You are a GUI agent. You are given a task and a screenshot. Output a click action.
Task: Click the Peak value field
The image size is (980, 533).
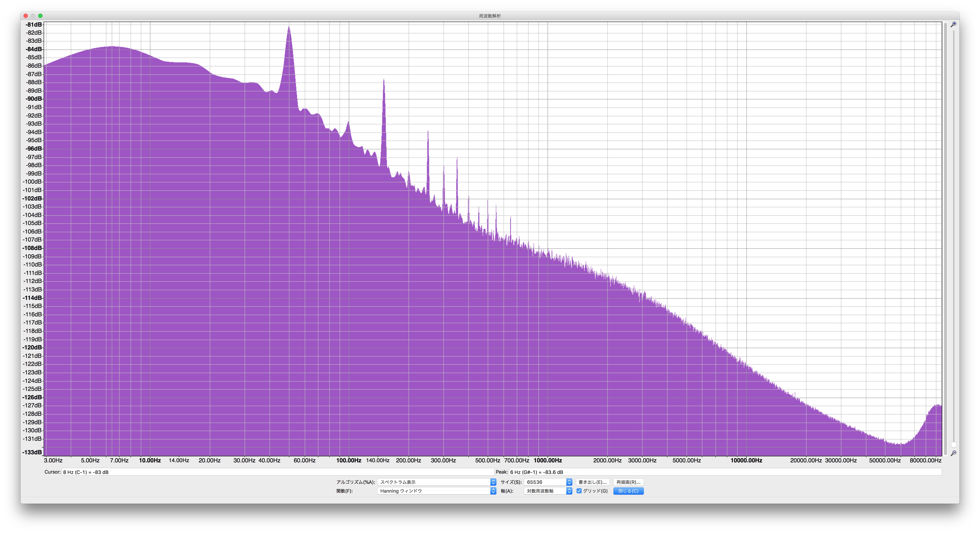pyautogui.click(x=725, y=472)
